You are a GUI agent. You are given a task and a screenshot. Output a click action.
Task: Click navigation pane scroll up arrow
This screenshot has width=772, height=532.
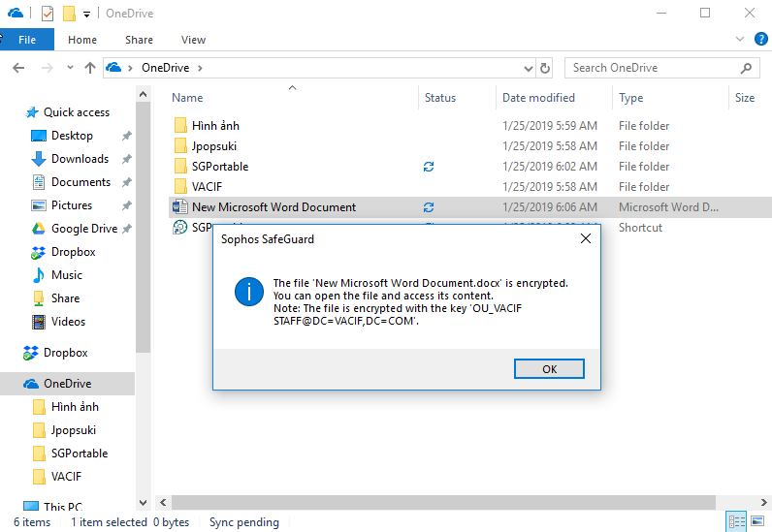[143, 94]
